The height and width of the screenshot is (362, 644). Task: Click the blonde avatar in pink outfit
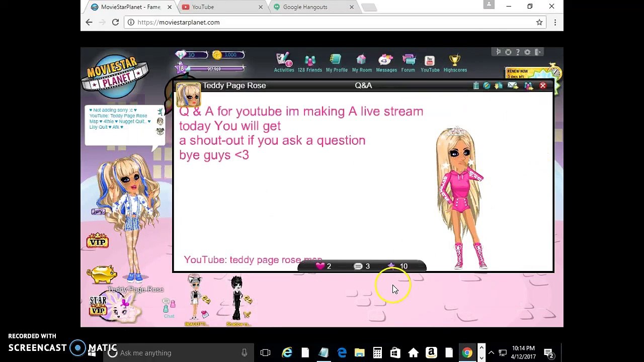point(460,198)
